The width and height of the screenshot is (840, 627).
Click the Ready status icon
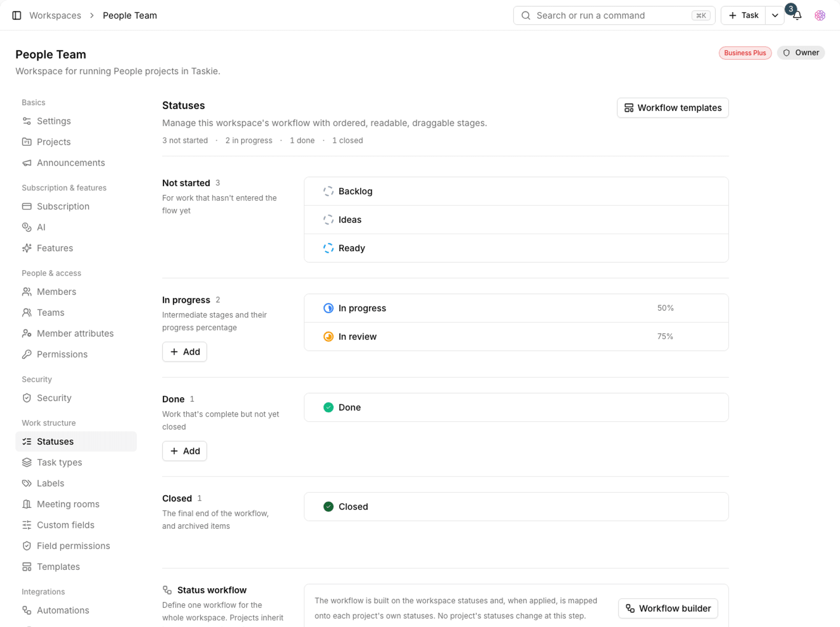point(328,248)
